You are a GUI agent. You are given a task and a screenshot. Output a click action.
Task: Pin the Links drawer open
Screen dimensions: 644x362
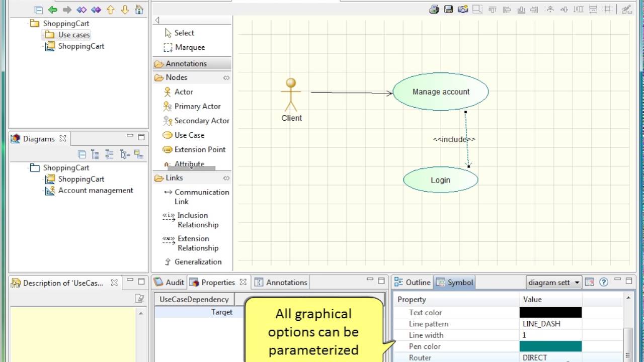pyautogui.click(x=226, y=178)
